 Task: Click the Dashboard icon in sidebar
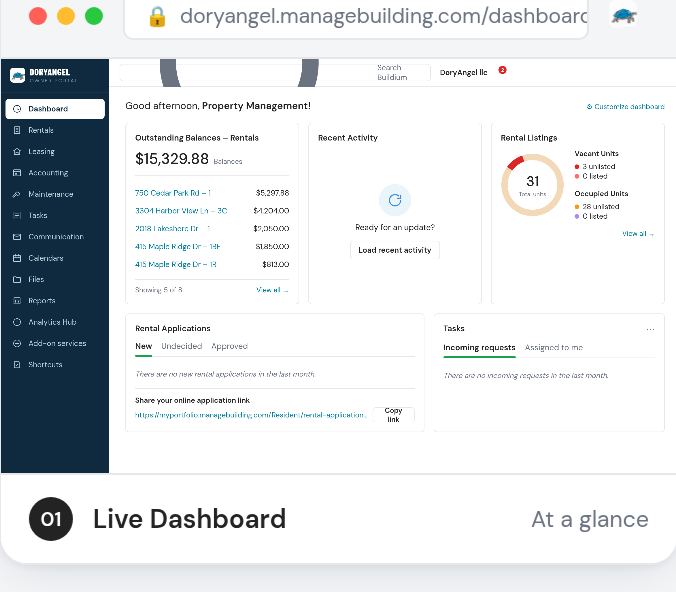point(17,109)
